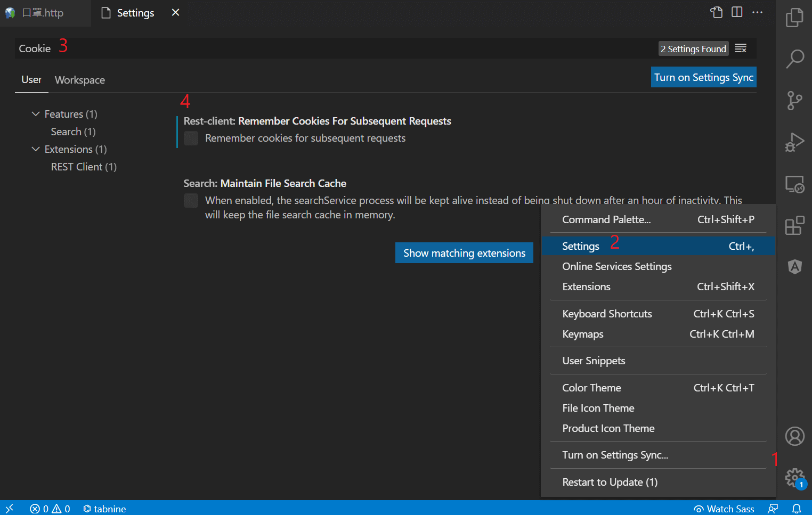This screenshot has width=812, height=515.
Task: Select REST Client (1) in settings tree
Action: pyautogui.click(x=84, y=167)
